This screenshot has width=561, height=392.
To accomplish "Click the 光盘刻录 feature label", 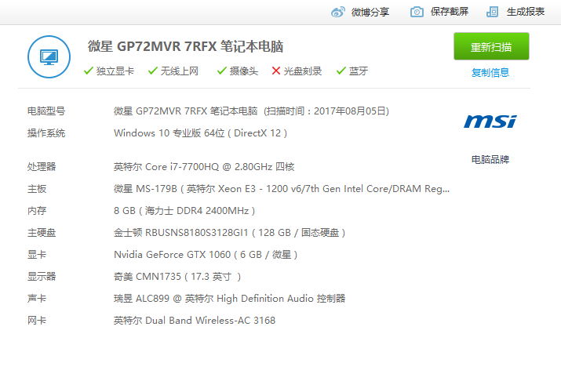I will pyautogui.click(x=303, y=71).
